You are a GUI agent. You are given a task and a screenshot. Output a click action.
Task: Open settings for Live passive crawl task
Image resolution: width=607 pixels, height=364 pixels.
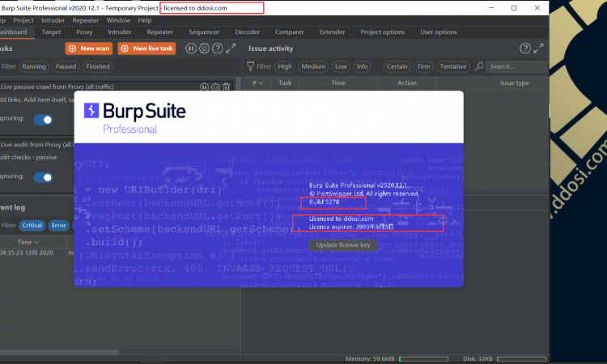pos(215,87)
